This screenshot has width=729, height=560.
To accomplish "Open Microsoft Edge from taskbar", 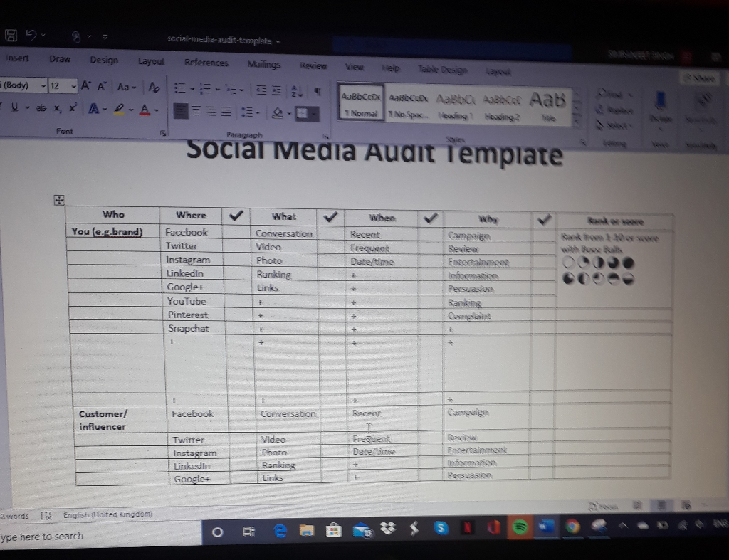I will click(x=279, y=530).
